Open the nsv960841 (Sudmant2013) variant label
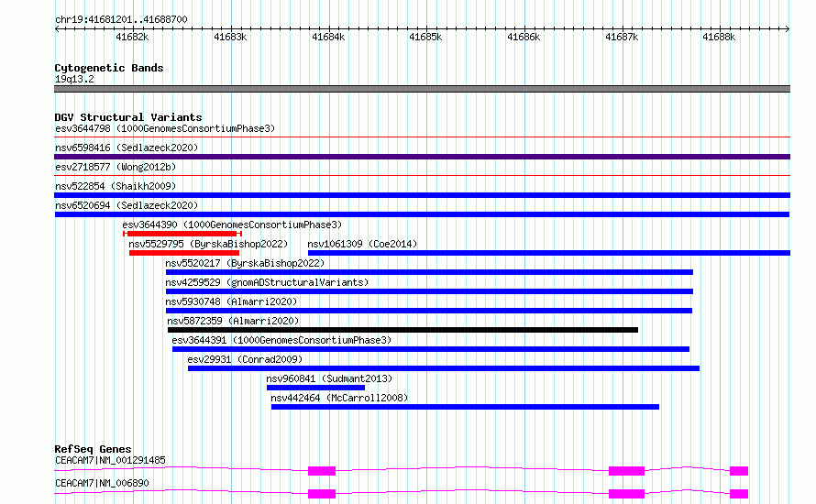 tap(329, 378)
